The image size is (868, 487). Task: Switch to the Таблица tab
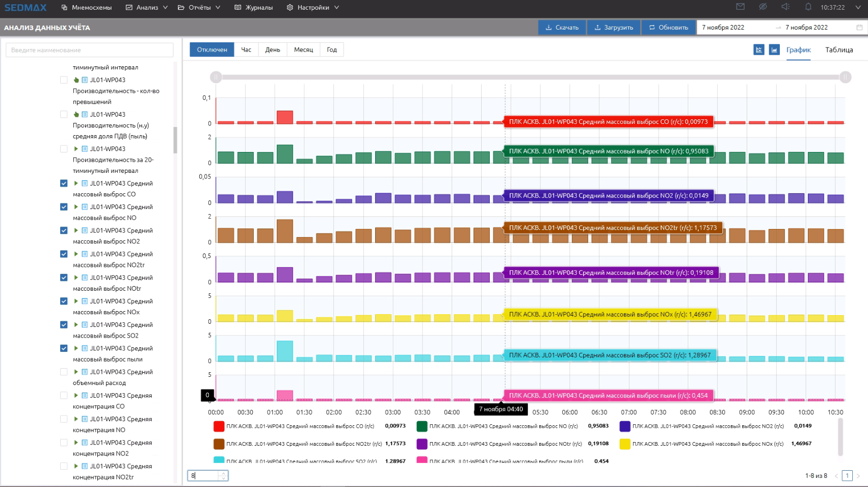click(839, 50)
